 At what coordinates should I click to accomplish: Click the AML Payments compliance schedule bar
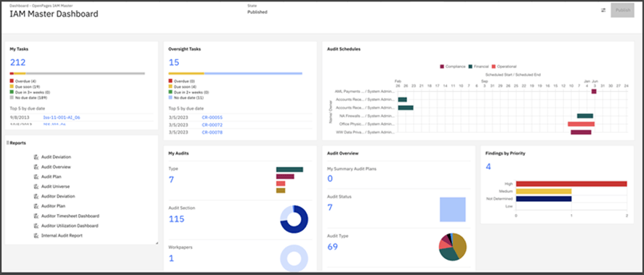click(594, 91)
